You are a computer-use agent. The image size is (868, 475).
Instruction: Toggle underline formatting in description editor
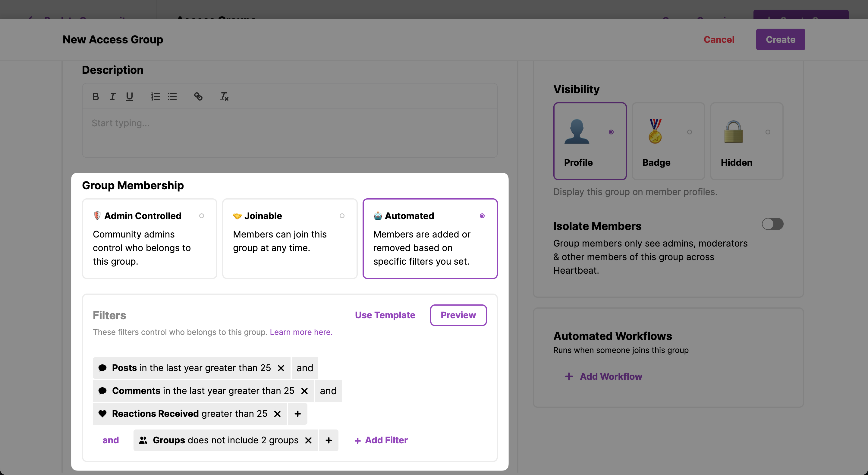(129, 97)
